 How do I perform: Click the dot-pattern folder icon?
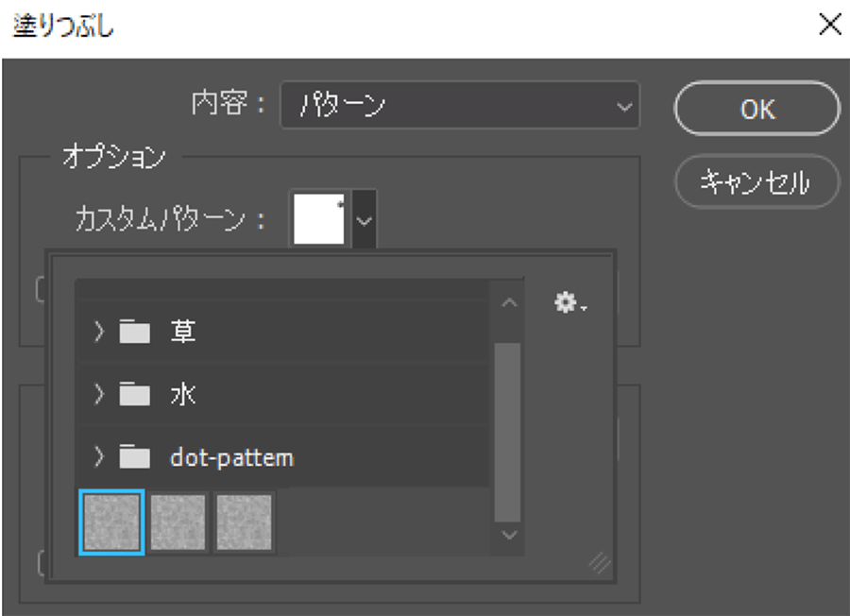tap(135, 458)
